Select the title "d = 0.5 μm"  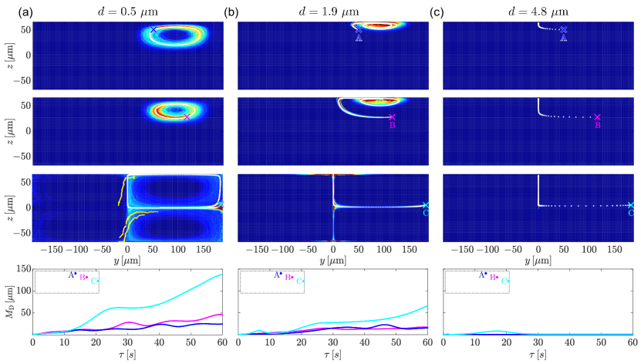click(x=127, y=12)
